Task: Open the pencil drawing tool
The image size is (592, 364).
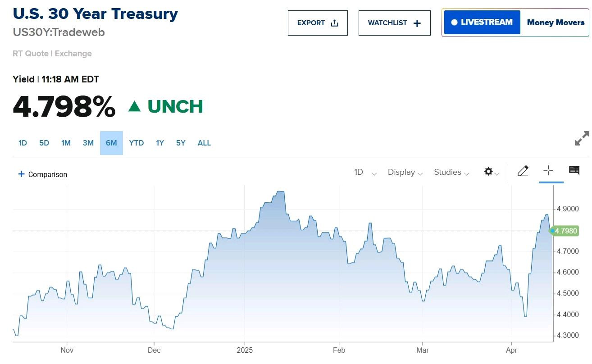Action: [523, 171]
